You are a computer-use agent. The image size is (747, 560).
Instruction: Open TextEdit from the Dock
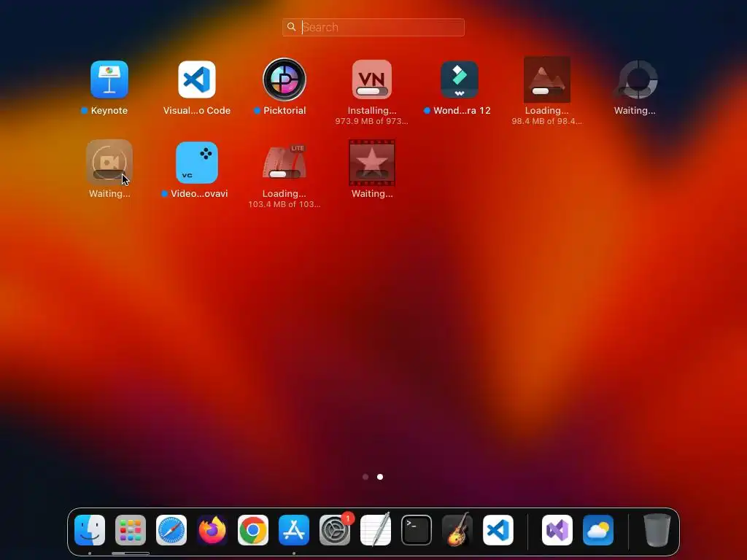click(376, 530)
